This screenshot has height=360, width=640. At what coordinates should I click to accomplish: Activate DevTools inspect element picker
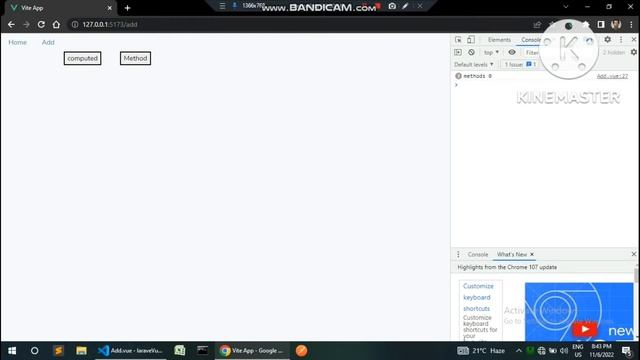458,40
